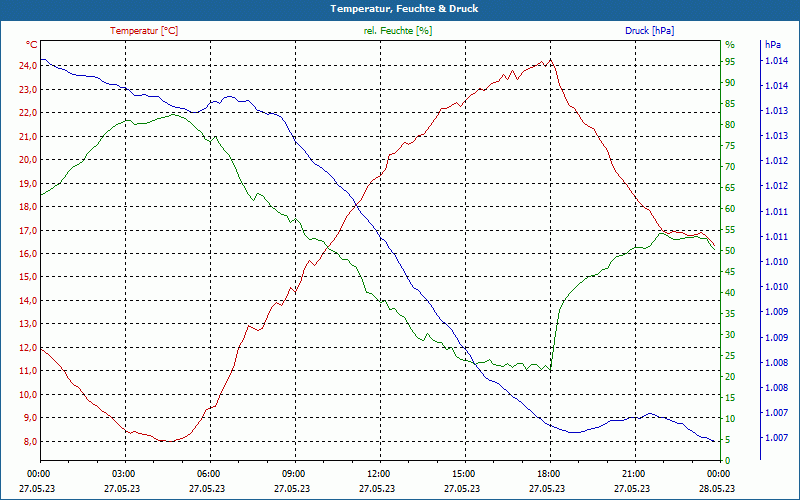
Task: Click the '21,0' temperature axis value
Action: [x=28, y=136]
